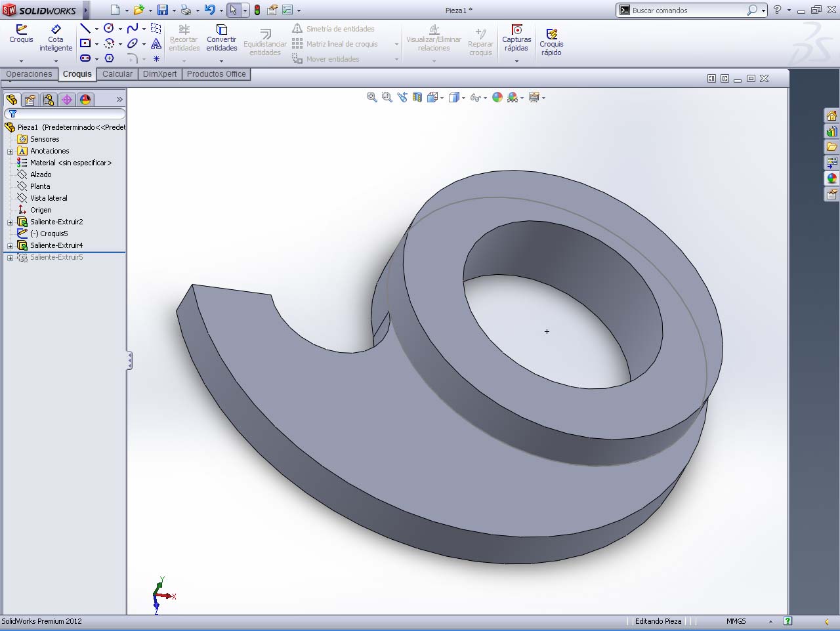Open File Explorer in the task pane
This screenshot has height=631, width=840.
[831, 147]
